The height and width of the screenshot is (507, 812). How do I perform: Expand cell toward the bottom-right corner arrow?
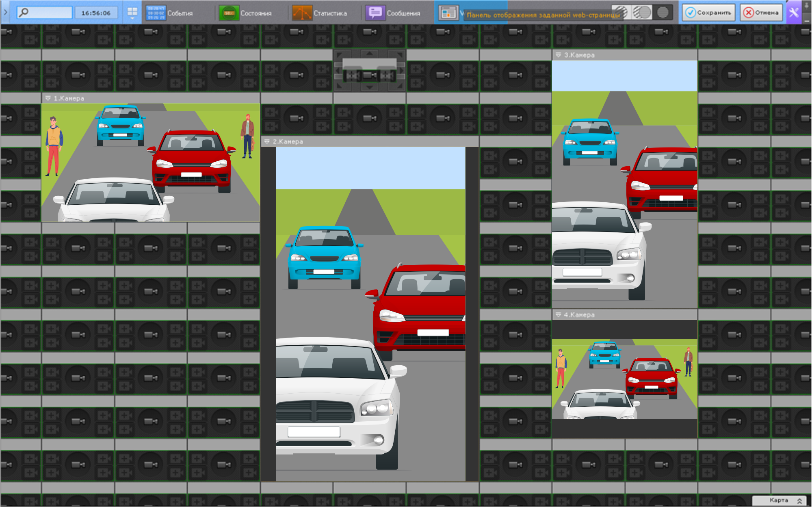[x=400, y=87]
